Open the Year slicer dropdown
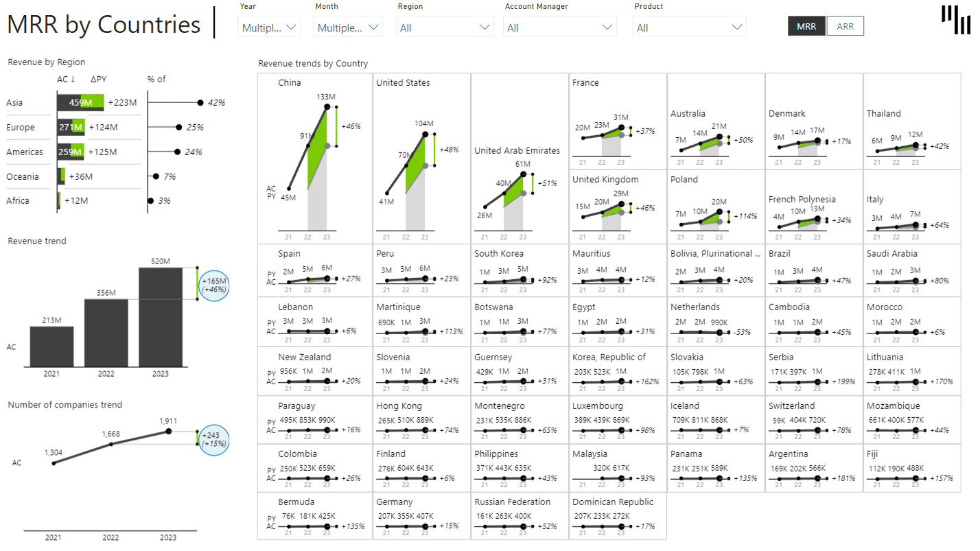The height and width of the screenshot is (551, 980). pyautogui.click(x=268, y=26)
